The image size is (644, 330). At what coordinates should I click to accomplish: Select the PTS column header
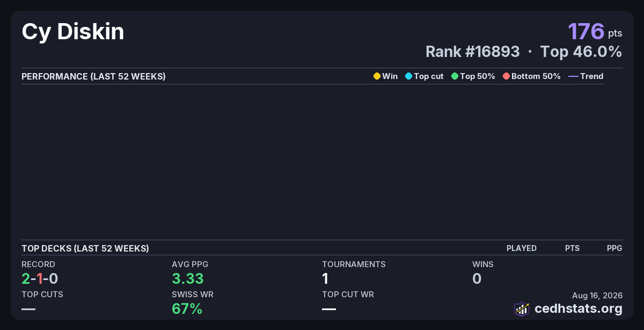pyautogui.click(x=572, y=248)
